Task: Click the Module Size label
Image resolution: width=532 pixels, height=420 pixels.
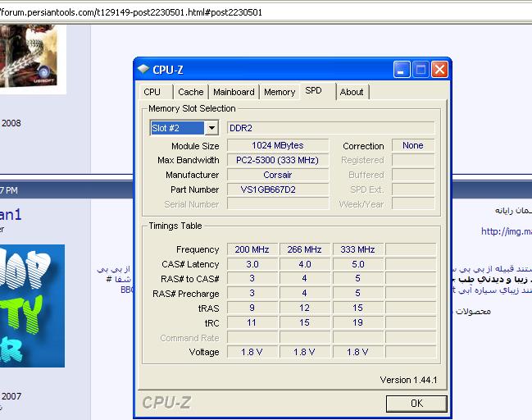Action: [195, 146]
